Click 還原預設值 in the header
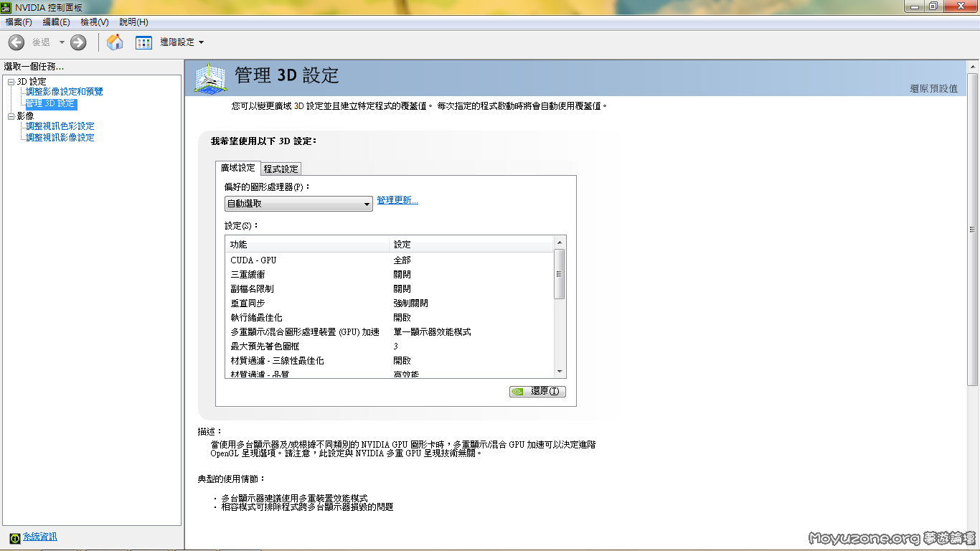This screenshot has width=980, height=551. point(933,88)
